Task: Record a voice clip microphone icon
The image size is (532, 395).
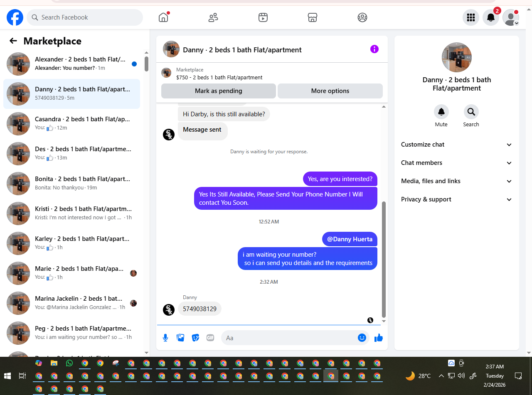Action: tap(165, 338)
